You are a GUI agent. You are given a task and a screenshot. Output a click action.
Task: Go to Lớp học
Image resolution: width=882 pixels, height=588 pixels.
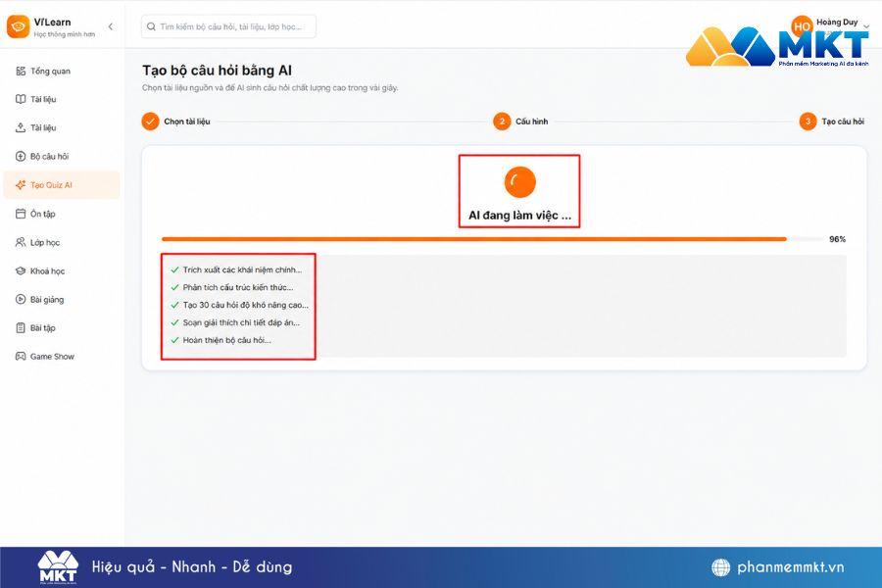click(x=62, y=242)
